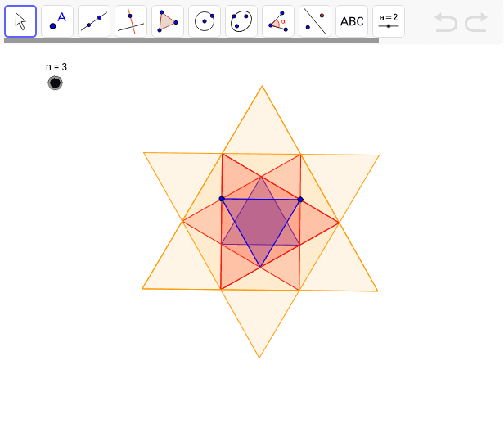Viewport: 504px width, 446px height.
Task: Pick the Line through two points tool
Action: pyautogui.click(x=94, y=21)
